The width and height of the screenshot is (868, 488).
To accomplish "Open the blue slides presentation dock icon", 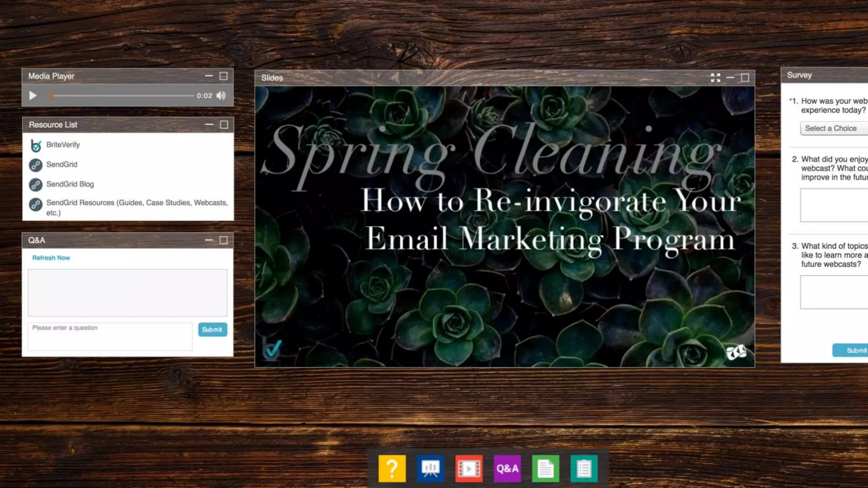I will [430, 469].
